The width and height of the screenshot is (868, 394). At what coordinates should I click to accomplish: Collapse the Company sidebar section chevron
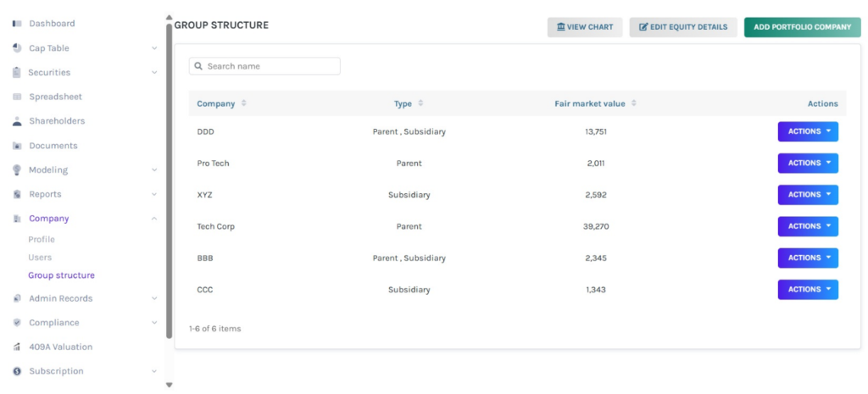pyautogui.click(x=154, y=219)
